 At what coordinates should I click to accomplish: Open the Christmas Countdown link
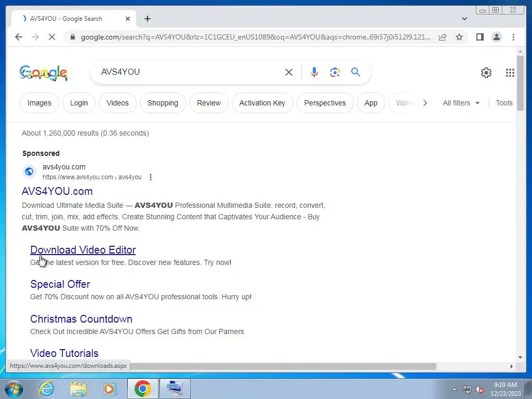point(81,319)
